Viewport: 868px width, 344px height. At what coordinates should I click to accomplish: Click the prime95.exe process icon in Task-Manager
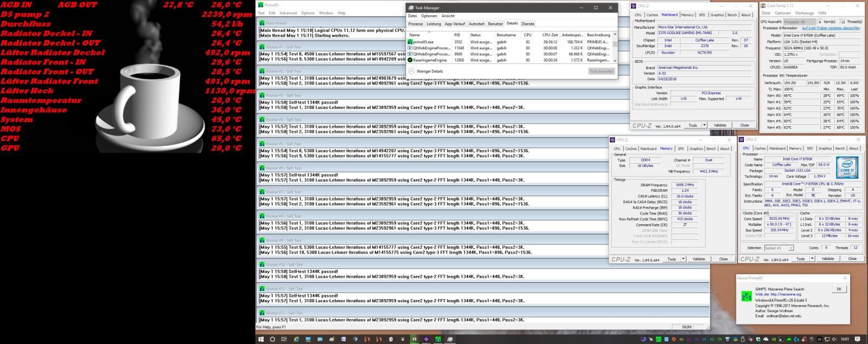coord(410,42)
